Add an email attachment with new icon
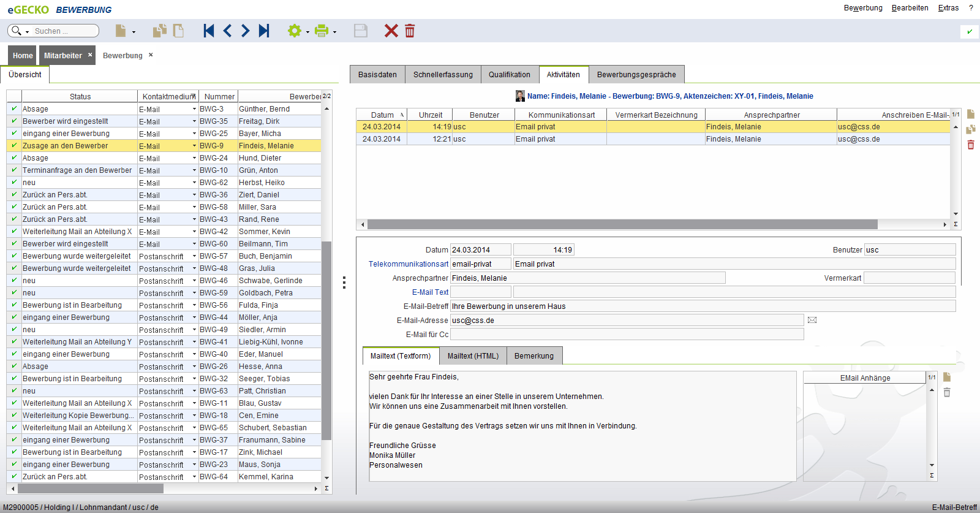980x513 pixels. coord(947,377)
